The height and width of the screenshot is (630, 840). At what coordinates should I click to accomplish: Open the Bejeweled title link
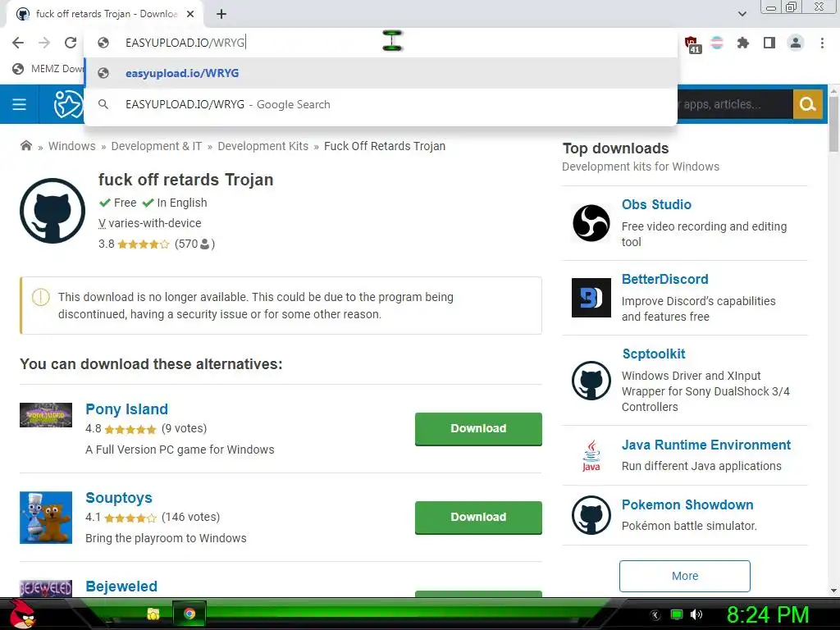121,586
